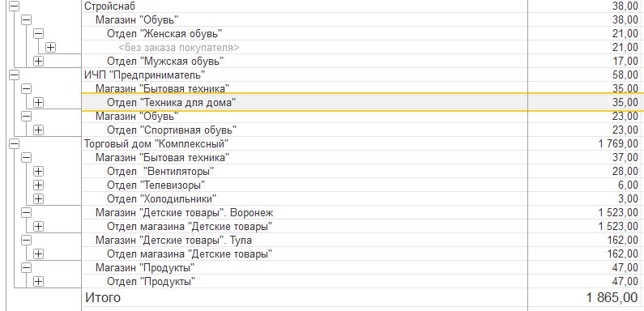Viewport: 644px width, 311px height.
Task: Collapse Магазин "Бытовая техника" under Торговый дом
Action: click(26, 157)
